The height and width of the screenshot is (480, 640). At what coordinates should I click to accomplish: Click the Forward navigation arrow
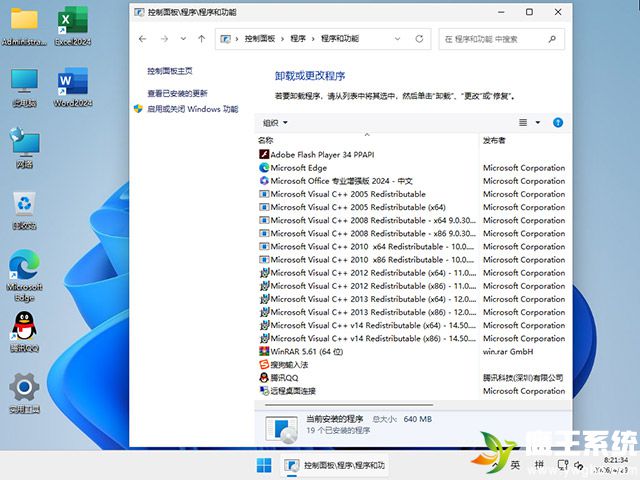164,39
